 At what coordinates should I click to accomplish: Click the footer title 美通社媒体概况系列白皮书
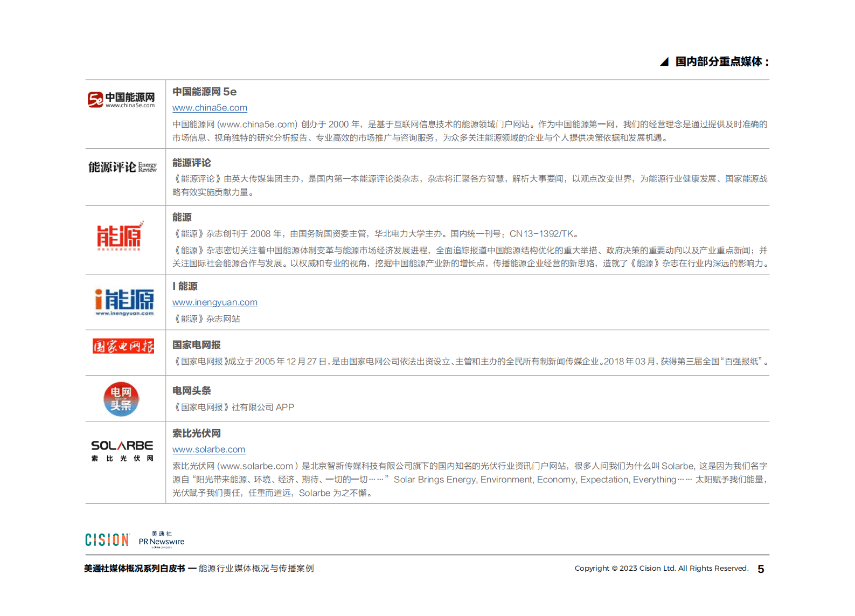[x=135, y=569]
